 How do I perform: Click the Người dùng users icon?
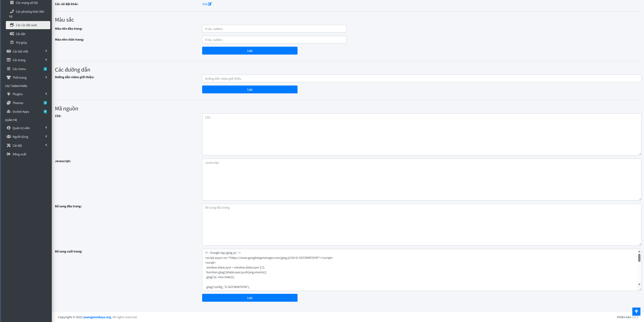[x=9, y=137]
